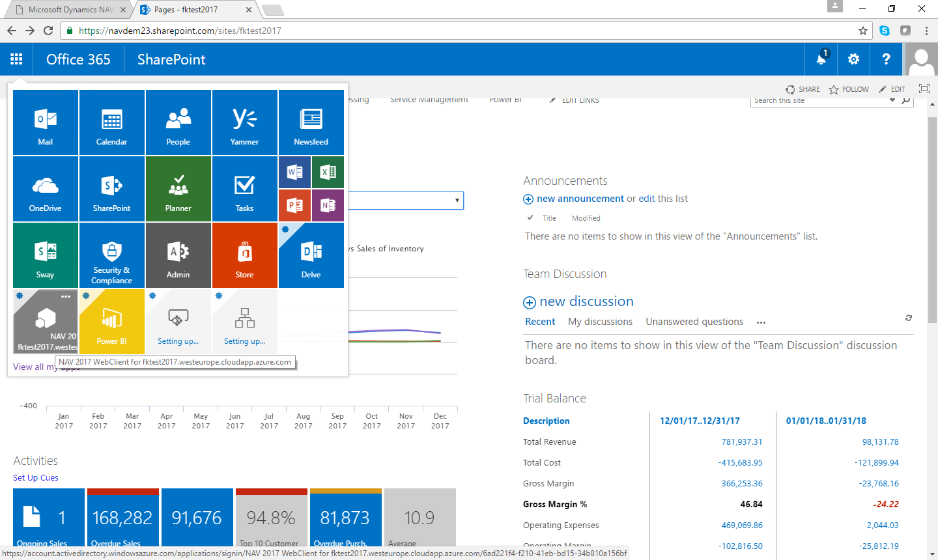
Task: Open the Sway app tile
Action: point(46,256)
